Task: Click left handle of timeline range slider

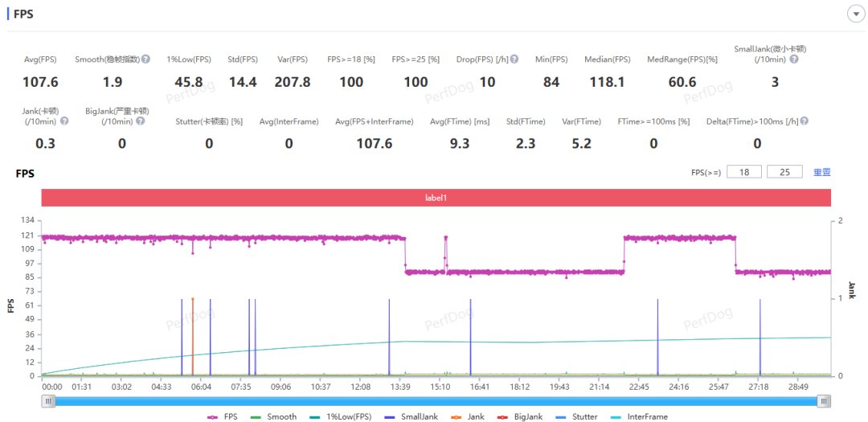Action: tap(49, 401)
